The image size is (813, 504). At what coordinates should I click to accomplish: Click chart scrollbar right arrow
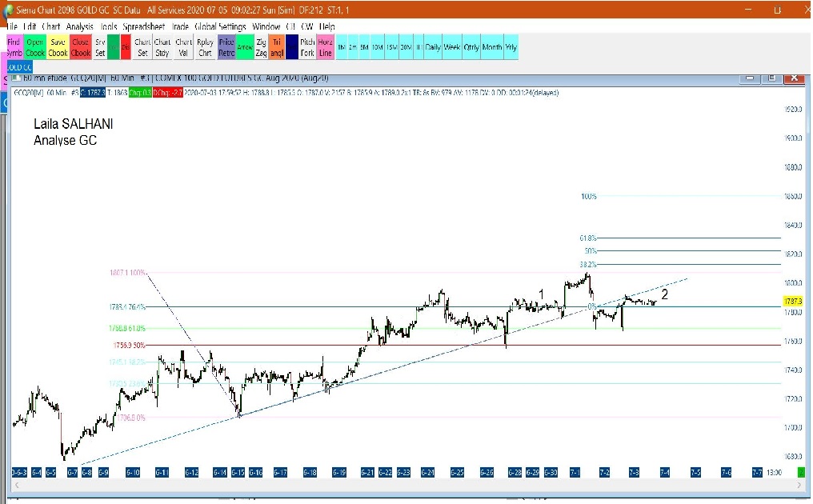pos(799,486)
